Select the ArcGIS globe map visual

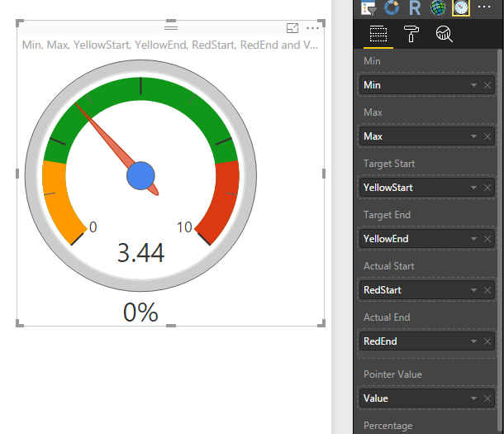coord(438,7)
